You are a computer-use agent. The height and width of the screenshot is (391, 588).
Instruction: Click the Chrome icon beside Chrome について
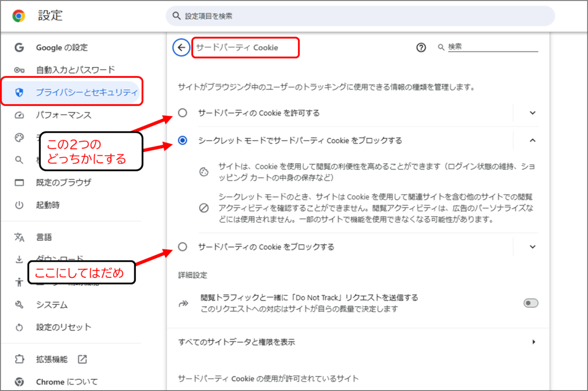[x=19, y=382]
